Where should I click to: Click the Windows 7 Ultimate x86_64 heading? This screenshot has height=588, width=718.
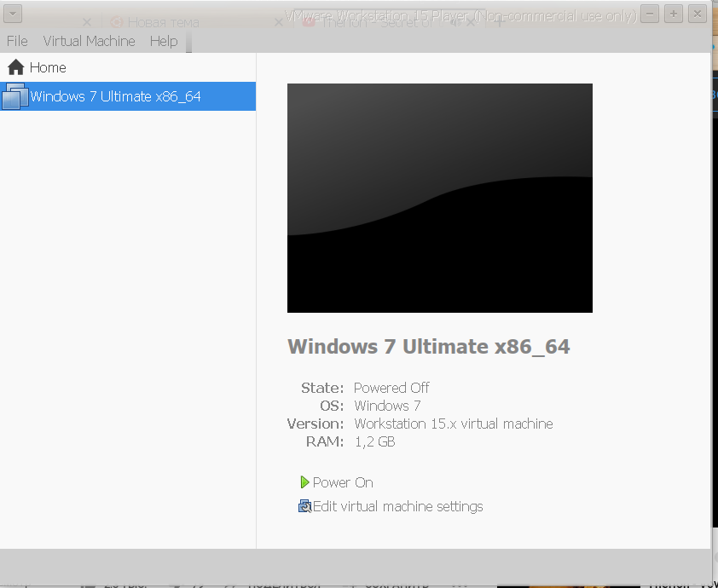(x=428, y=347)
